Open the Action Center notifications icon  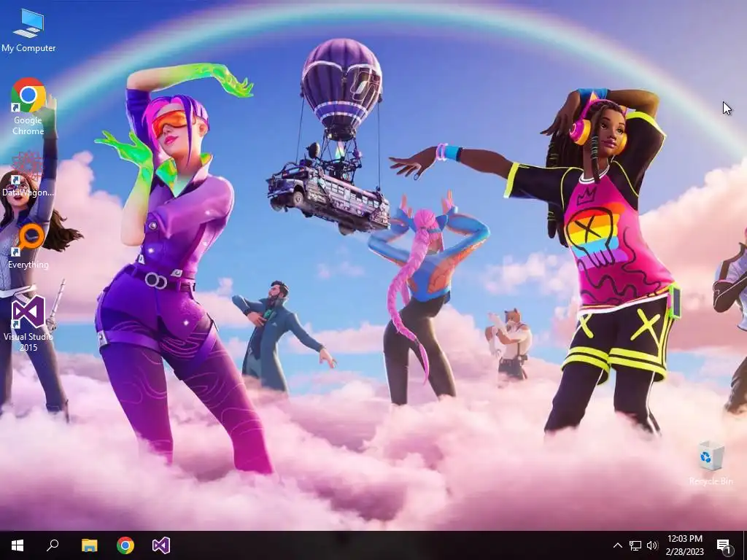pyautogui.click(x=724, y=545)
